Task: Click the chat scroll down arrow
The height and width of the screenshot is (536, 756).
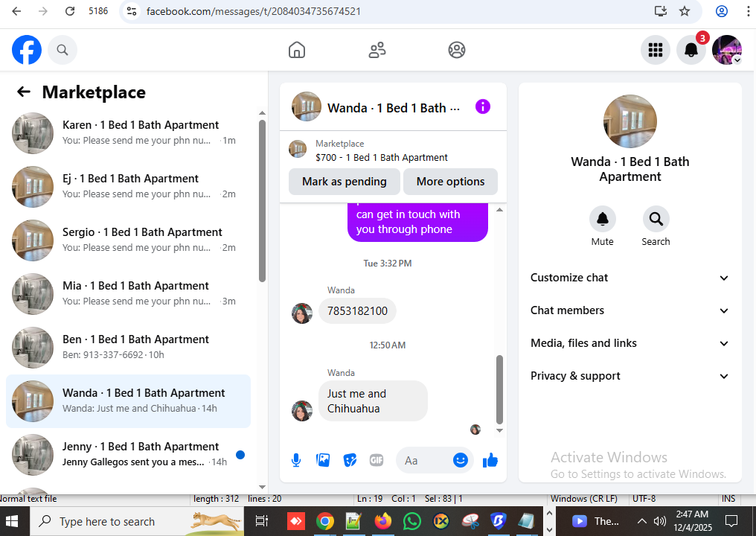Action: coord(499,430)
